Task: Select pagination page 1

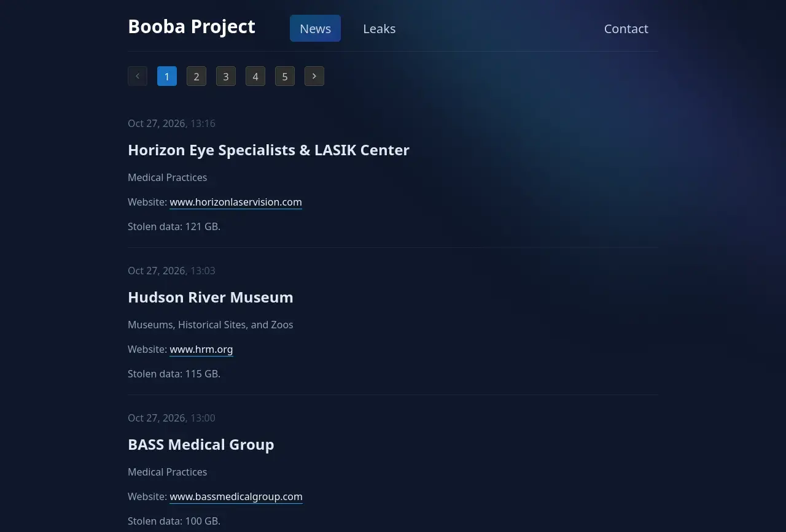Action: click(167, 76)
